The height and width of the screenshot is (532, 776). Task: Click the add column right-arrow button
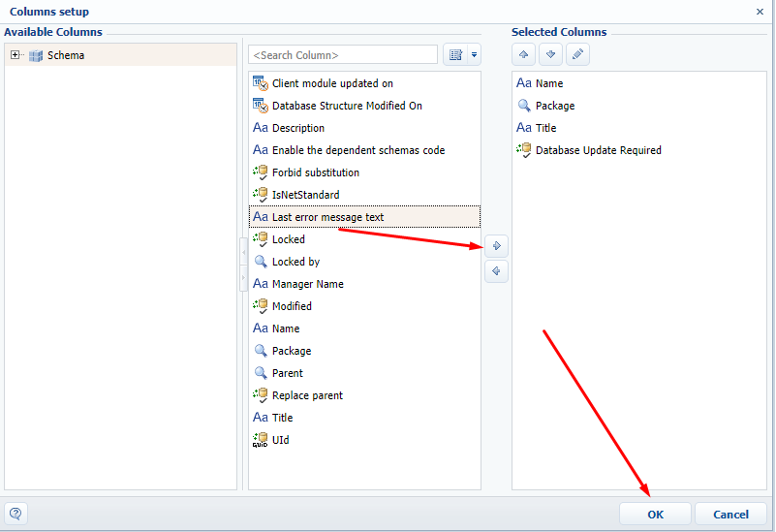click(x=496, y=246)
